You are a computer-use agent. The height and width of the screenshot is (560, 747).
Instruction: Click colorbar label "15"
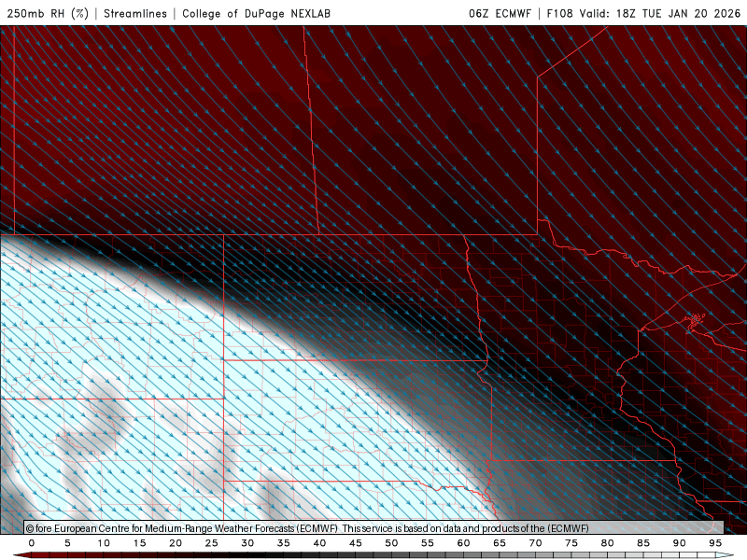click(x=139, y=543)
